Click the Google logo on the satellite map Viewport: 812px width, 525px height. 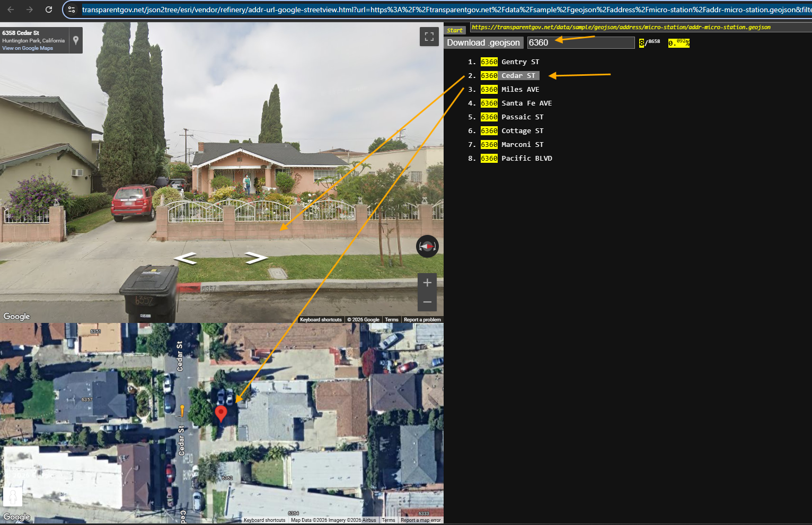click(17, 517)
